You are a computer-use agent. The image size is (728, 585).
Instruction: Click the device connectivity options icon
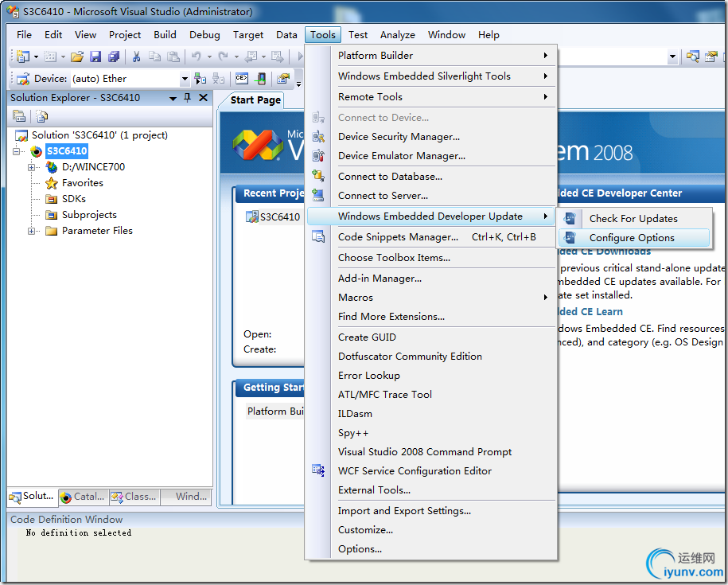pyautogui.click(x=262, y=79)
